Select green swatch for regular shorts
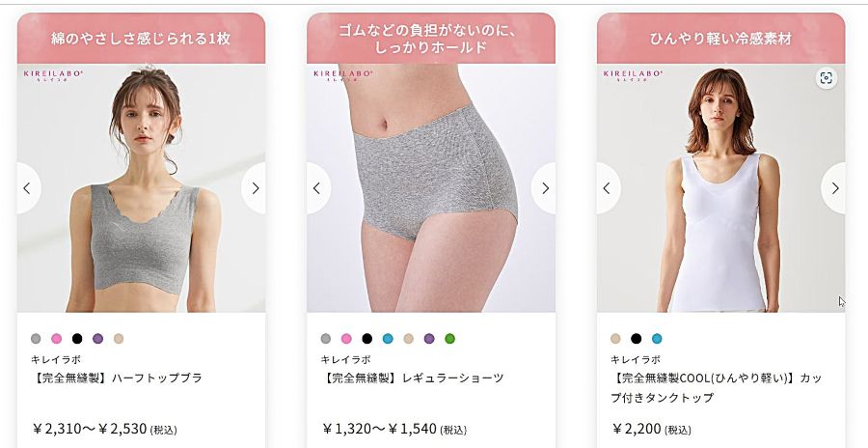This screenshot has width=868, height=448. point(450,339)
